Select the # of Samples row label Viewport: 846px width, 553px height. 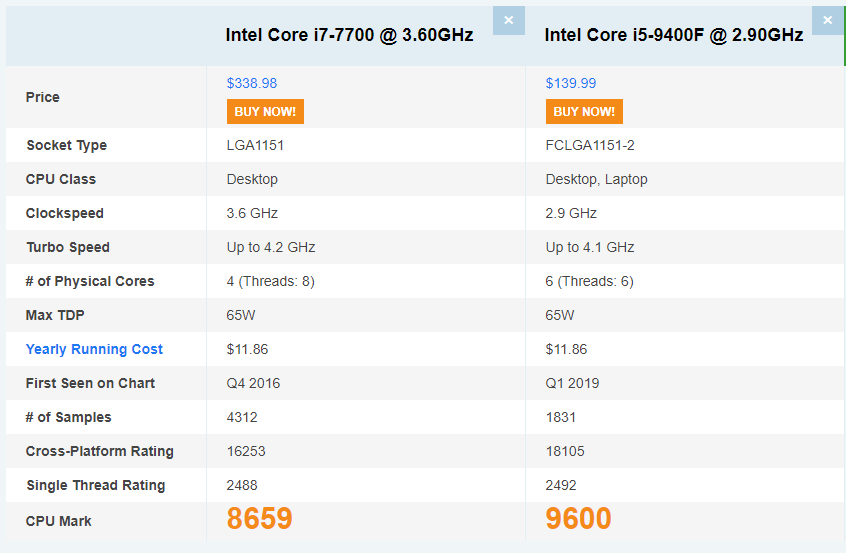point(69,418)
